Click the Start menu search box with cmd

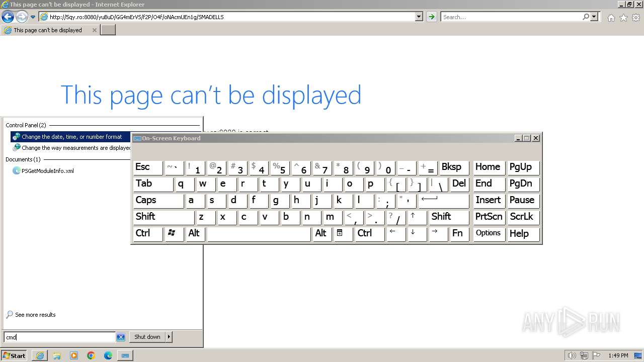[x=59, y=337]
